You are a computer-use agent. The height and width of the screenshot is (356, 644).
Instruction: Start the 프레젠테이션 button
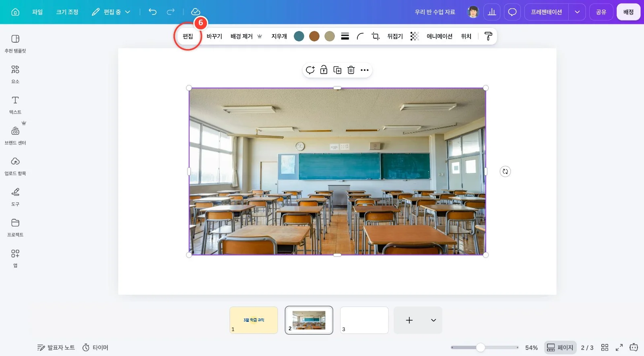pyautogui.click(x=546, y=12)
